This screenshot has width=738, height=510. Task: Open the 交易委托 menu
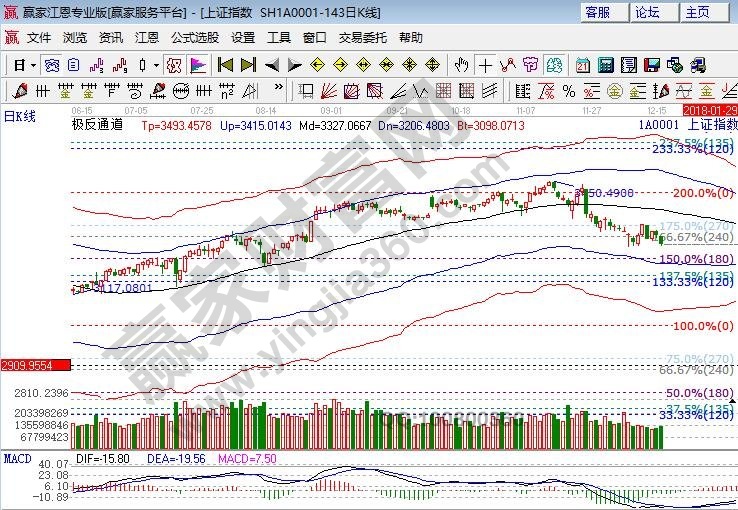[x=362, y=37]
